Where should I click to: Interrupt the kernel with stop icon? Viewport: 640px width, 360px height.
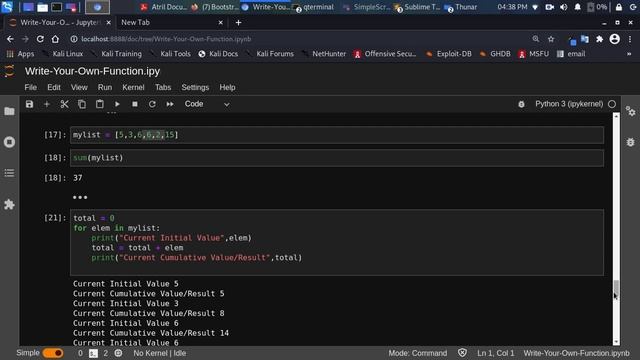click(135, 104)
